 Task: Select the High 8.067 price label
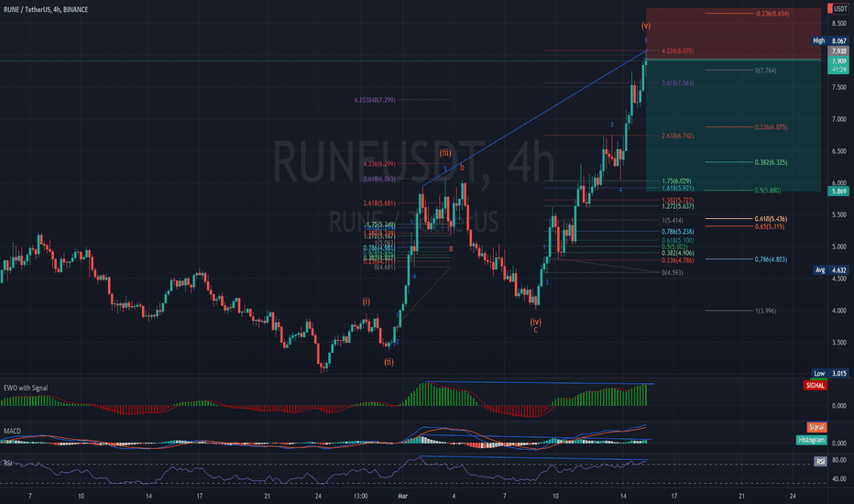pyautogui.click(x=830, y=41)
